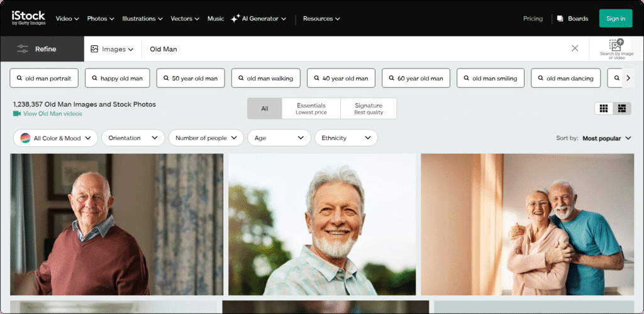Expand the Vectors menu
Image resolution: width=644 pixels, height=314 pixels.
(185, 18)
